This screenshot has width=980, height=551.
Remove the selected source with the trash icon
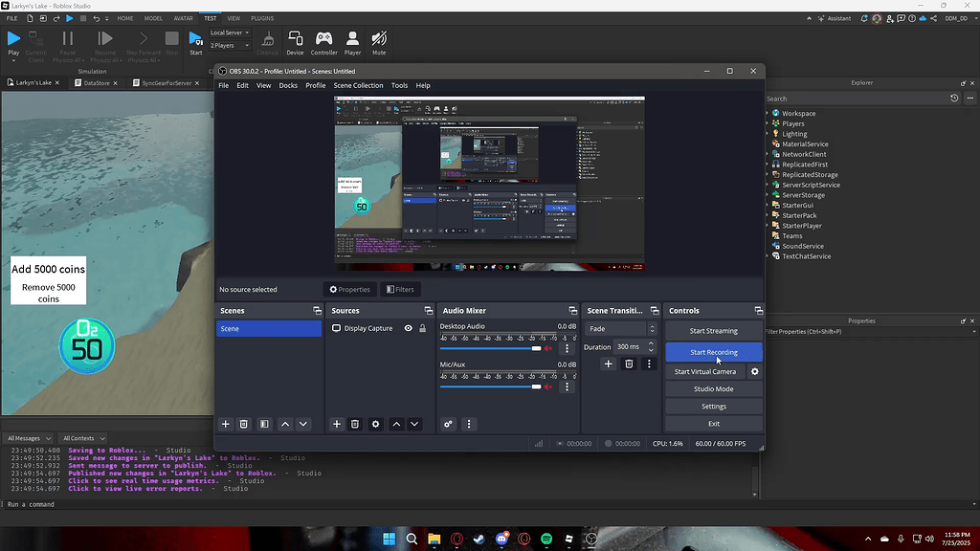tap(355, 424)
